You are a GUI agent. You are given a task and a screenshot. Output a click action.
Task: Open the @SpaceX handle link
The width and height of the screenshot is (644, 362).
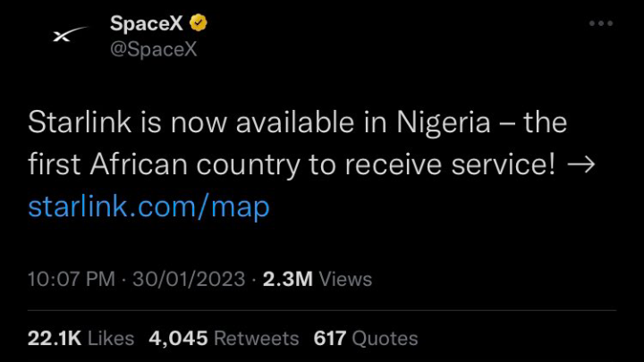pos(153,49)
